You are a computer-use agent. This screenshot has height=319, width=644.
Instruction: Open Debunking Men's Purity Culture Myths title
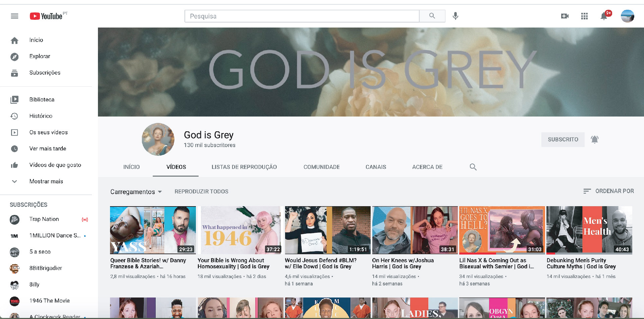tap(581, 263)
